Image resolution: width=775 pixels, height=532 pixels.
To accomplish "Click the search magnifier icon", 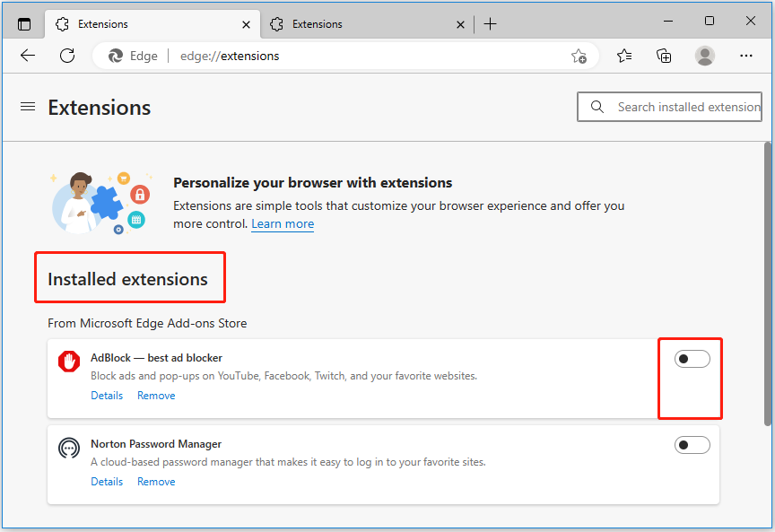I will click(x=597, y=107).
